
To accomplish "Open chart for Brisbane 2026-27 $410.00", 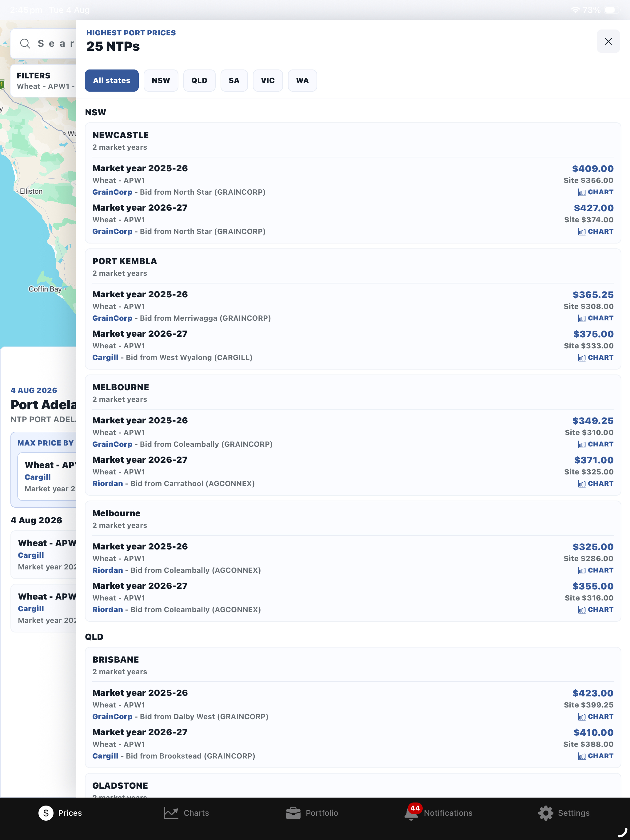I will point(596,756).
